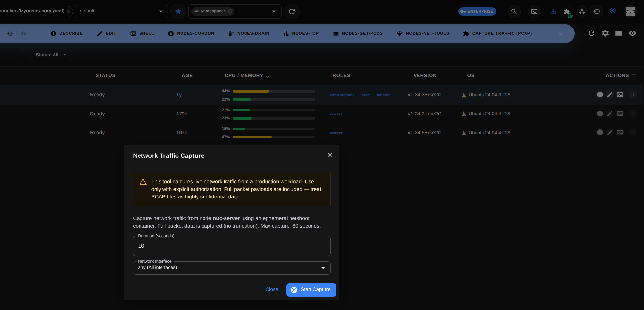Viewport: 644px width, 310px height.
Task: Open shell icon for the 107d node row
Action: coord(620,132)
